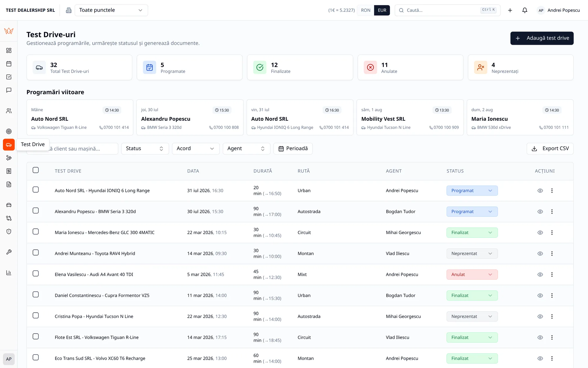Toggle the select-all checkbox in table header

coord(36,170)
